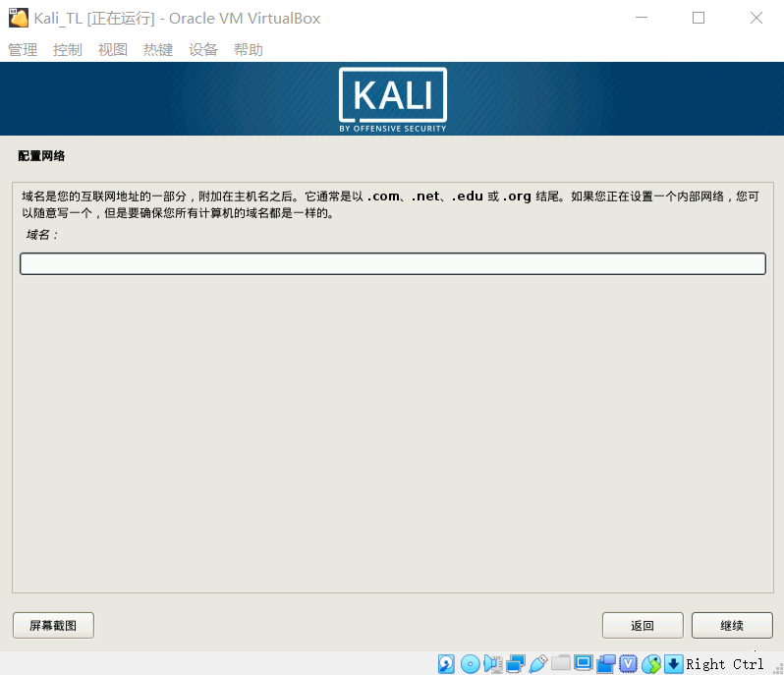This screenshot has width=784, height=675.
Task: Click the 屏幕截图 button
Action: pyautogui.click(x=53, y=626)
